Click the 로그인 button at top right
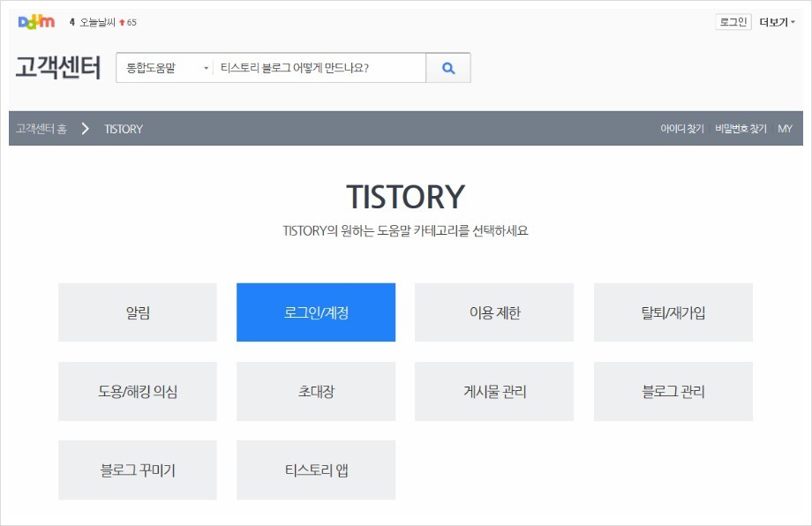The width and height of the screenshot is (812, 526). click(733, 22)
